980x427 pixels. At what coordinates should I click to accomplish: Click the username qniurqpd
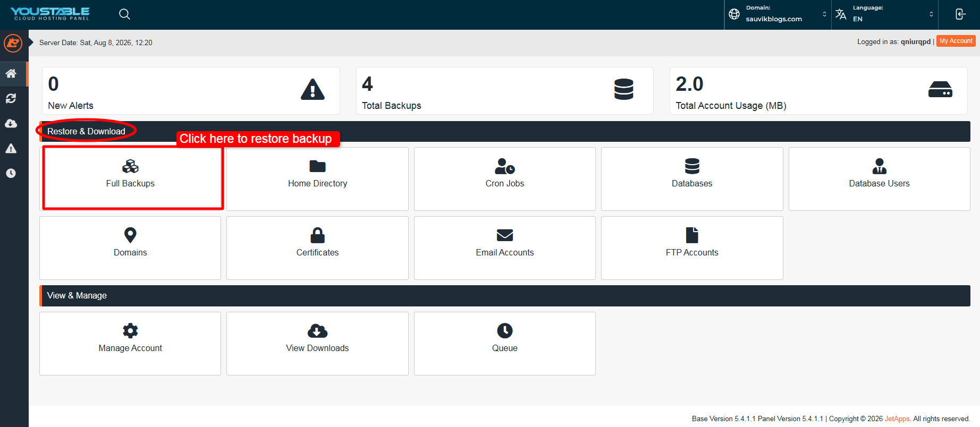click(916, 41)
